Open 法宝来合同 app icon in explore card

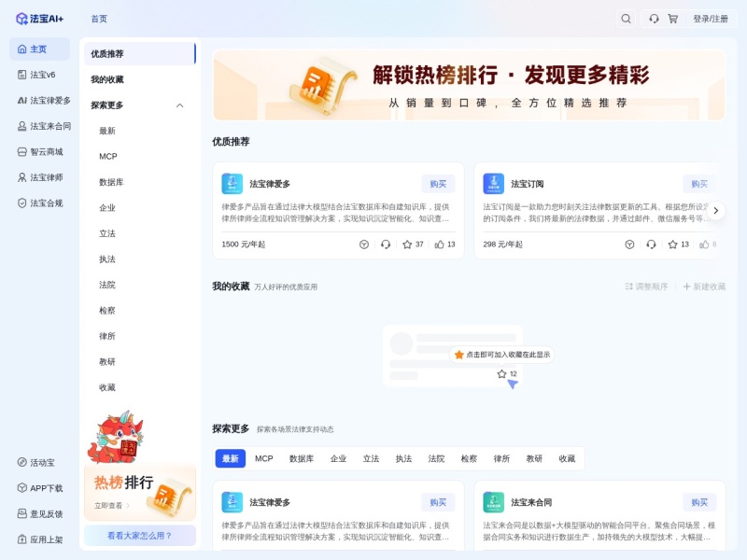(494, 502)
